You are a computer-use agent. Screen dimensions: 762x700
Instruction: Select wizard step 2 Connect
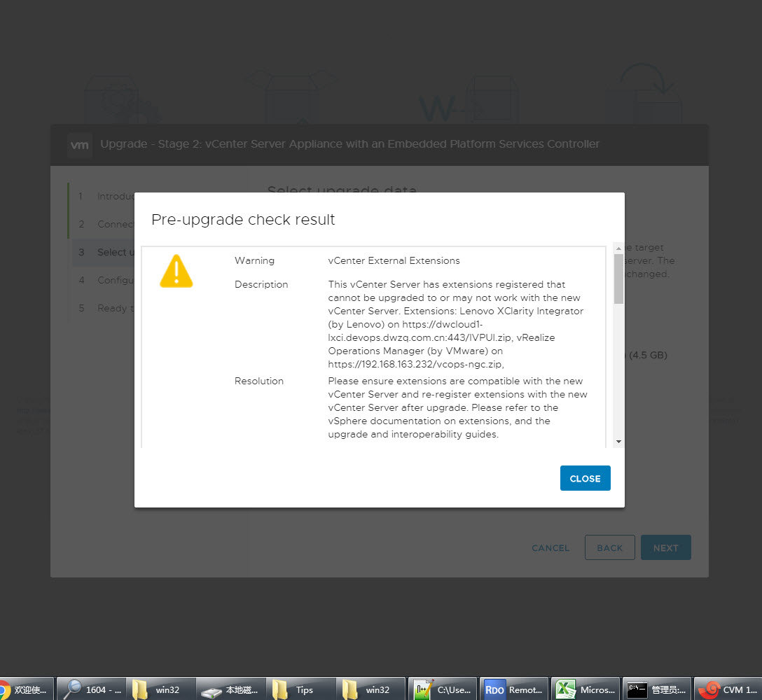103,224
